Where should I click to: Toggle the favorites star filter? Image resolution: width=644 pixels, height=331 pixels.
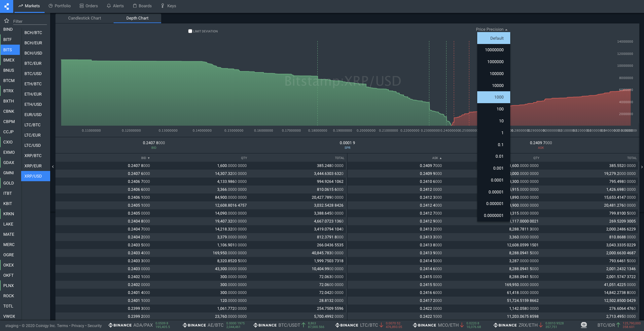coord(7,21)
